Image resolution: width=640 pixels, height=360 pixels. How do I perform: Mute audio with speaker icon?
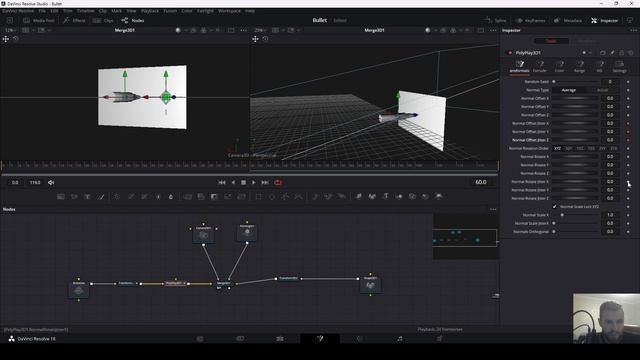[x=51, y=182]
